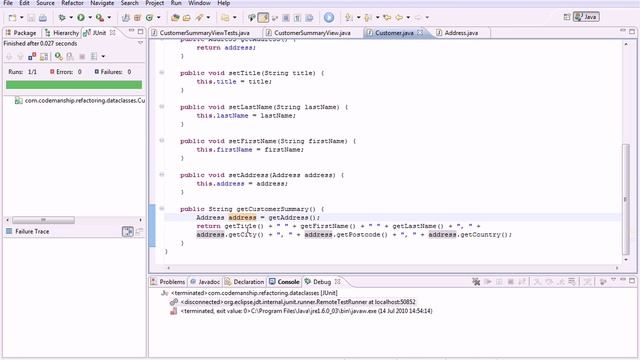This screenshot has width=640, height=360.
Task: Toggle Block Selection Mode toolbar icon
Action: tap(286, 18)
